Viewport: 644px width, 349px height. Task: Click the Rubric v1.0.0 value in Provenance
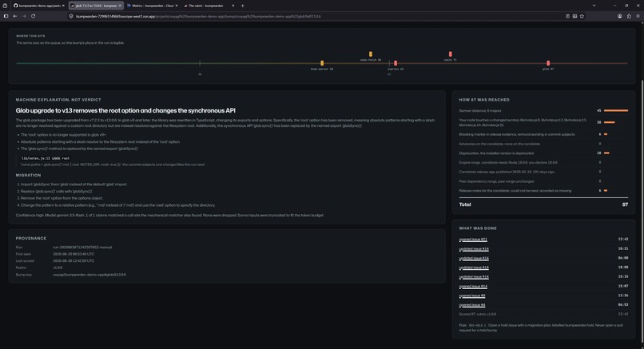58,268
